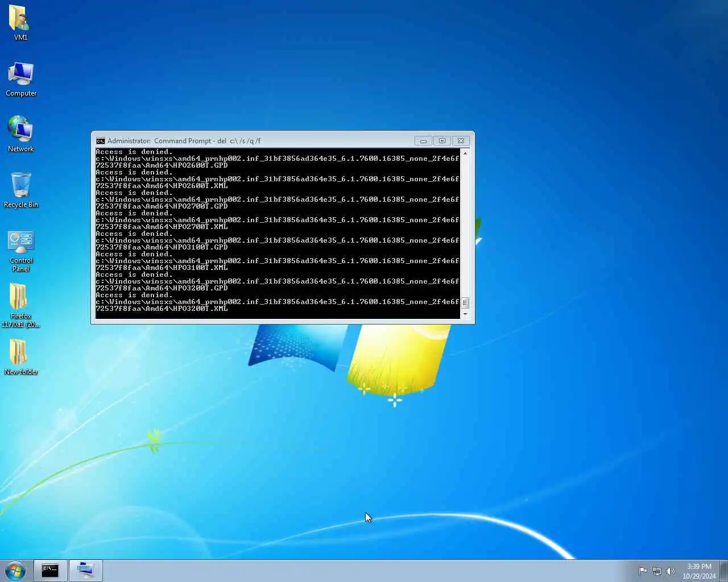Image resolution: width=728 pixels, height=582 pixels.
Task: Click the console scrollbar up arrow
Action: tap(465, 153)
